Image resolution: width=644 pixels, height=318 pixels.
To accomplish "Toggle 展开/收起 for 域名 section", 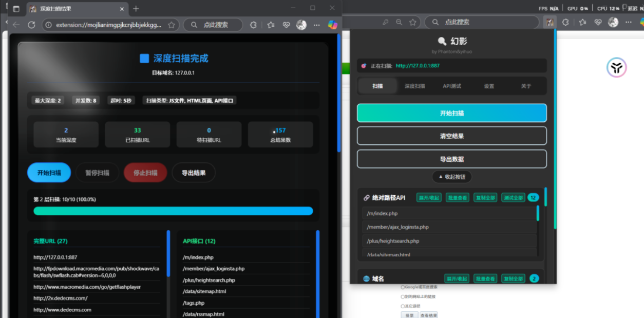I will point(457,278).
